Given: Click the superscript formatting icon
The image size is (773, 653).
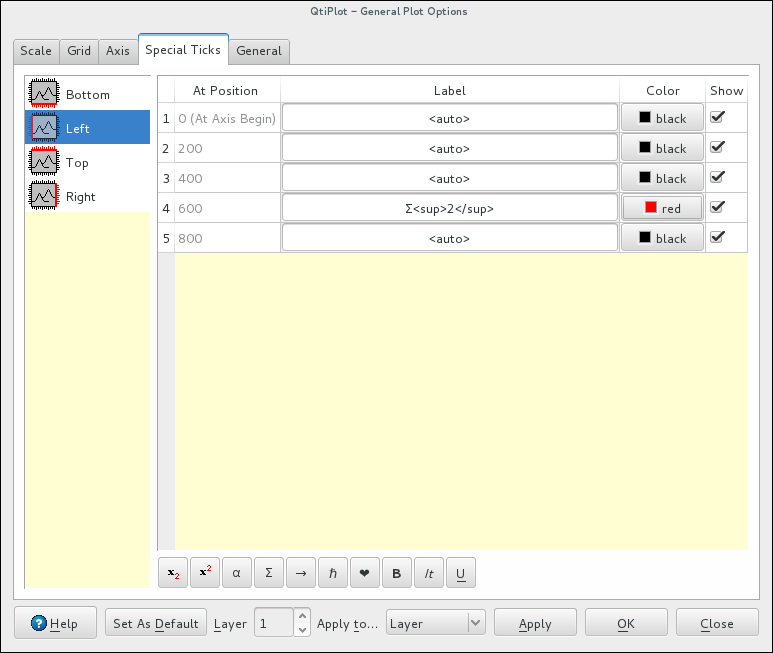Looking at the screenshot, I should 205,573.
